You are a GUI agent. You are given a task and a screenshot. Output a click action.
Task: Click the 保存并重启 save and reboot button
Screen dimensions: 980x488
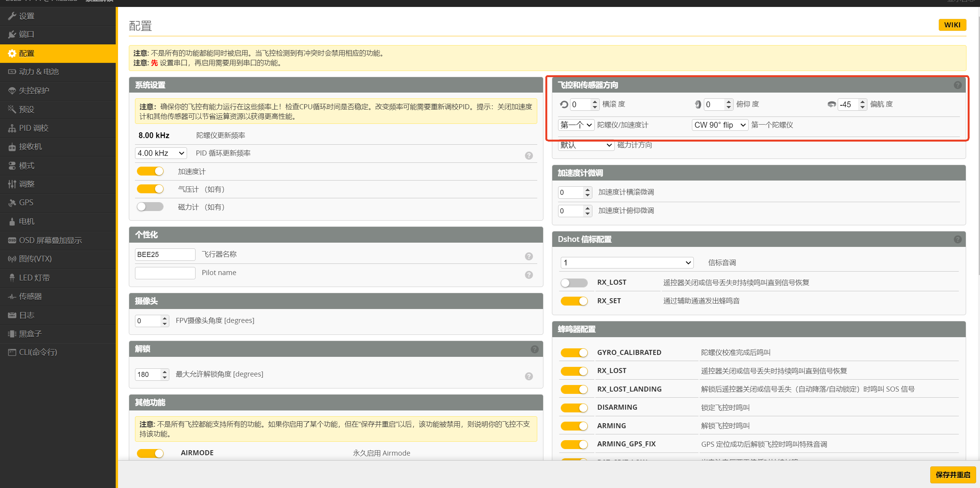point(953,474)
